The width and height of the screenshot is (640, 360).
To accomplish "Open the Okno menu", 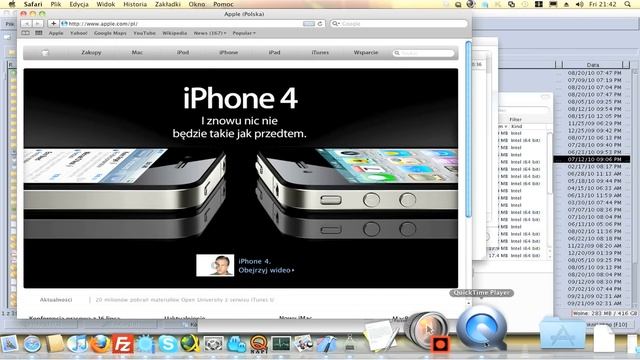I will (197, 4).
